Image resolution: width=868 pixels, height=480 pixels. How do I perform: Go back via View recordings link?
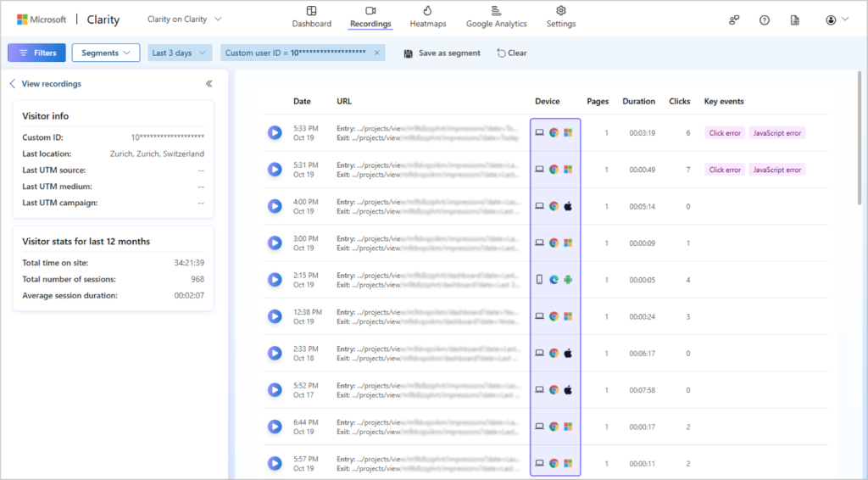(46, 84)
